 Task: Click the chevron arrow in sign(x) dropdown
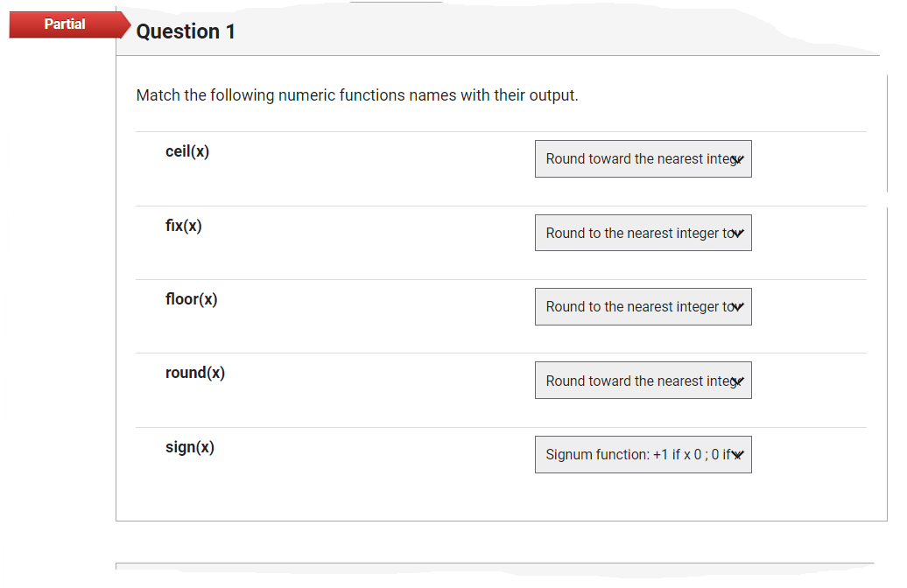pyautogui.click(x=737, y=455)
